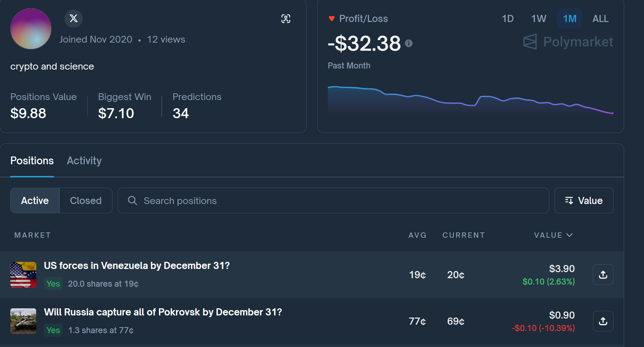
Task: Click the Profit/Loss info icon
Action: pyautogui.click(x=409, y=43)
